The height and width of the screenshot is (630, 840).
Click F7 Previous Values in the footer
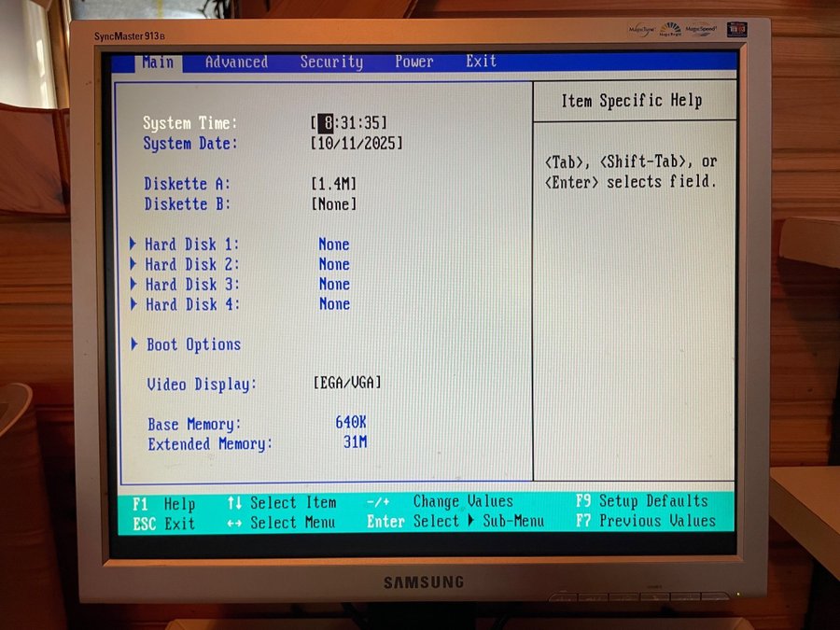click(645, 521)
